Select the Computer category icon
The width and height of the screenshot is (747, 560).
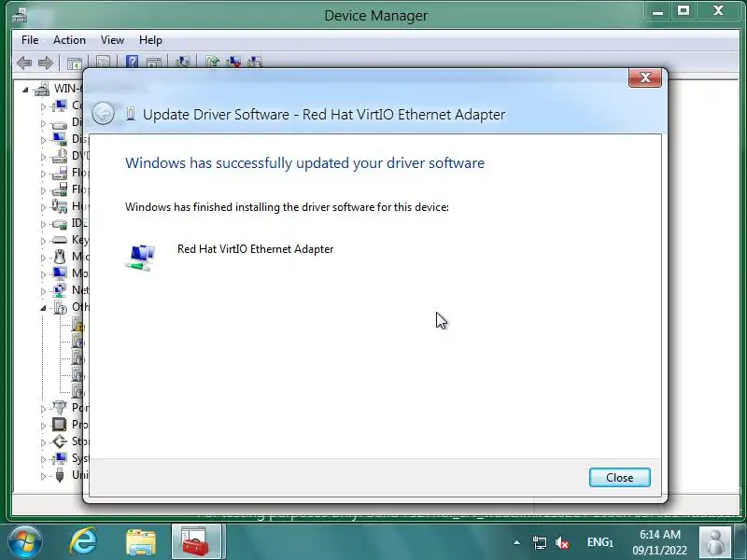(x=60, y=105)
